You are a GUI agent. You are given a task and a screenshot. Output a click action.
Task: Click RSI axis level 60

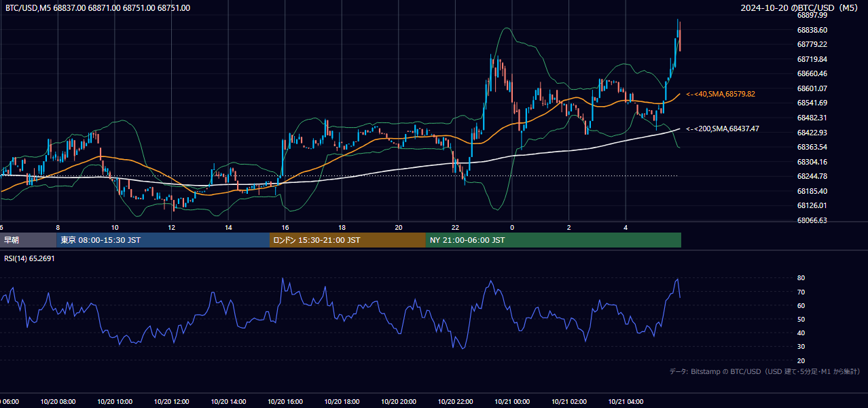pos(801,305)
